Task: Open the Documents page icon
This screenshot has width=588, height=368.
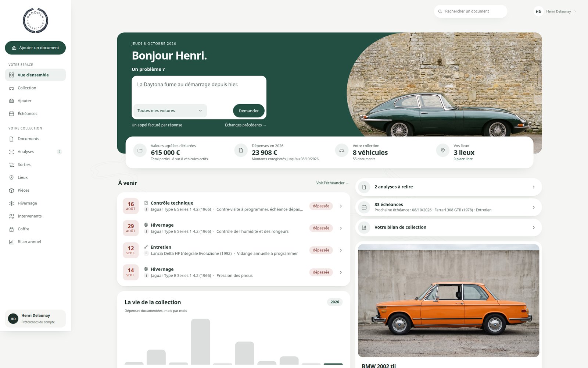Action: 11,139
